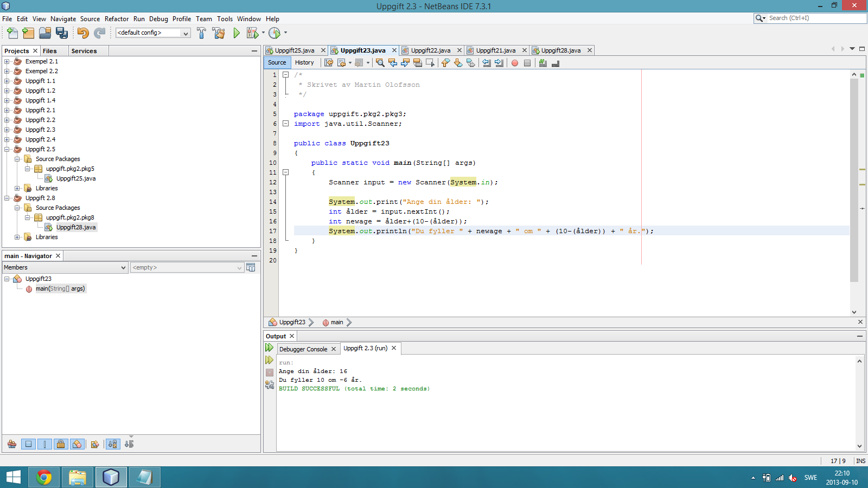Click the Open Project toolbar icon

(x=45, y=33)
